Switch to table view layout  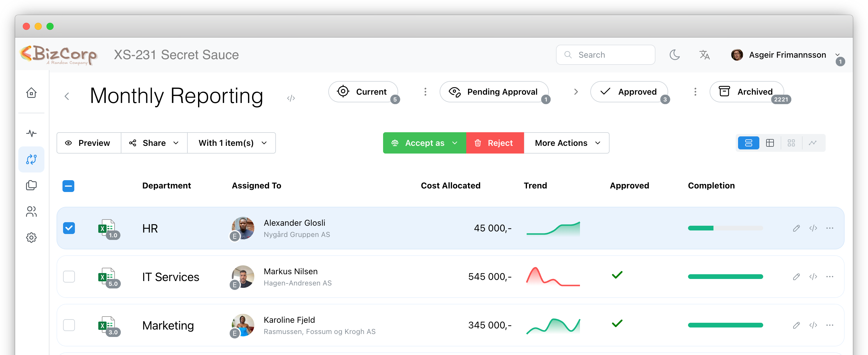770,143
